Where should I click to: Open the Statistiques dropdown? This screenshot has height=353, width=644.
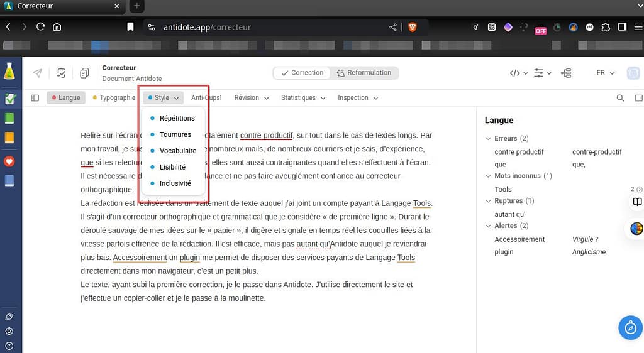point(303,98)
